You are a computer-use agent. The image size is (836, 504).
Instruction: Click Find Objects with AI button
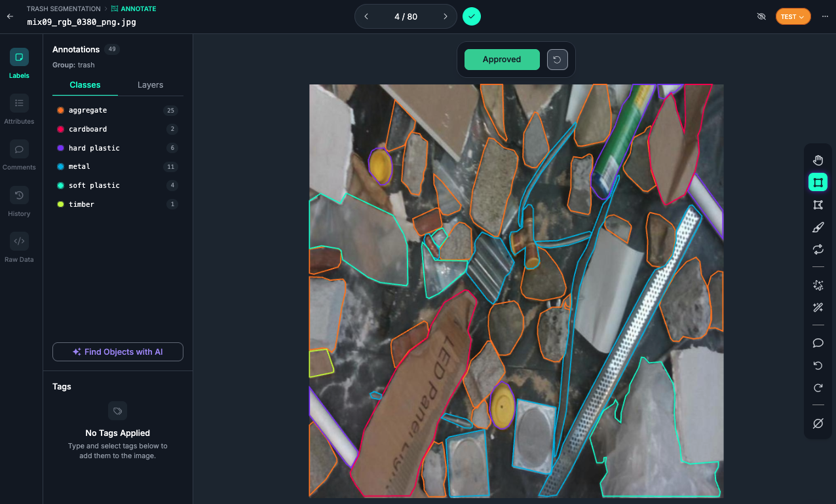(x=118, y=351)
